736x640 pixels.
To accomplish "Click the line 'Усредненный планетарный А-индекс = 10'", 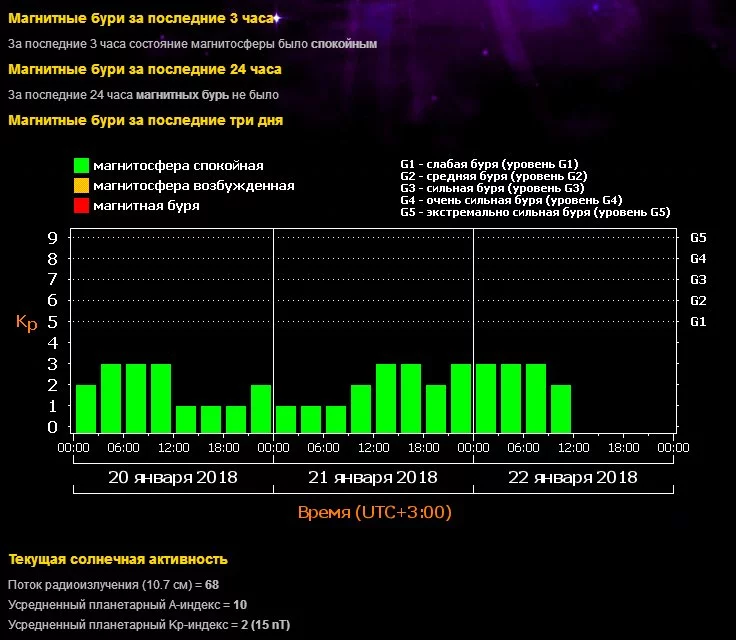I will coord(127,605).
